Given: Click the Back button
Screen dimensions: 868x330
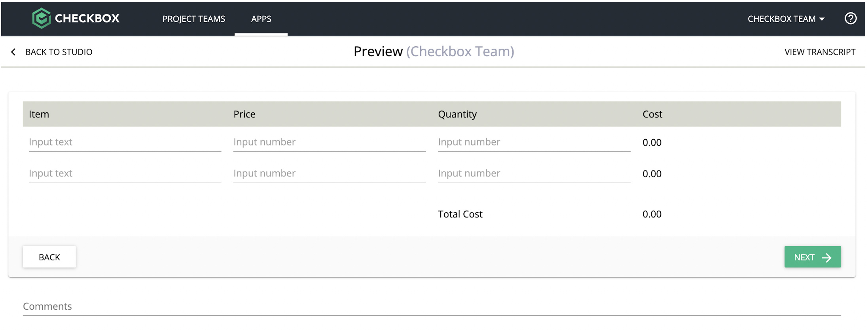Looking at the screenshot, I should [49, 257].
